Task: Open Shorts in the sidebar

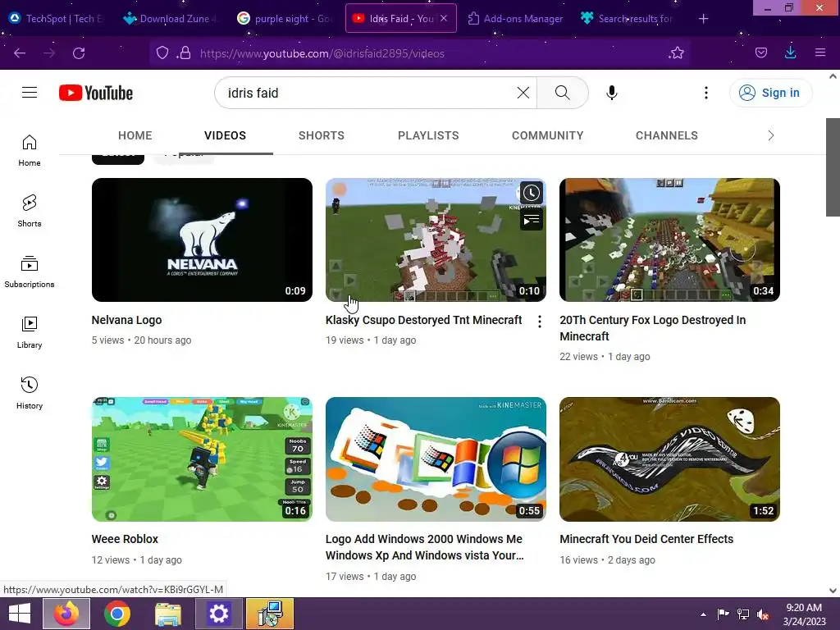Action: pyautogui.click(x=30, y=211)
